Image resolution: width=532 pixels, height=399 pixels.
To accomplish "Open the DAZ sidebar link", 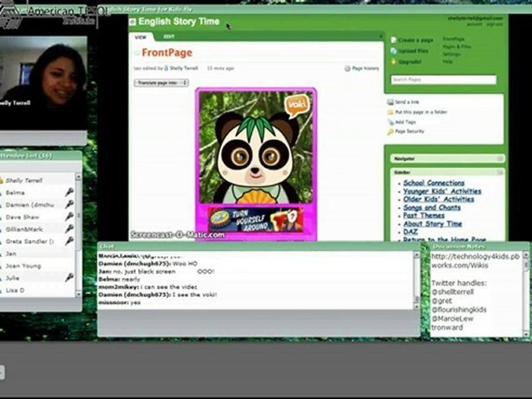I will point(410,232).
